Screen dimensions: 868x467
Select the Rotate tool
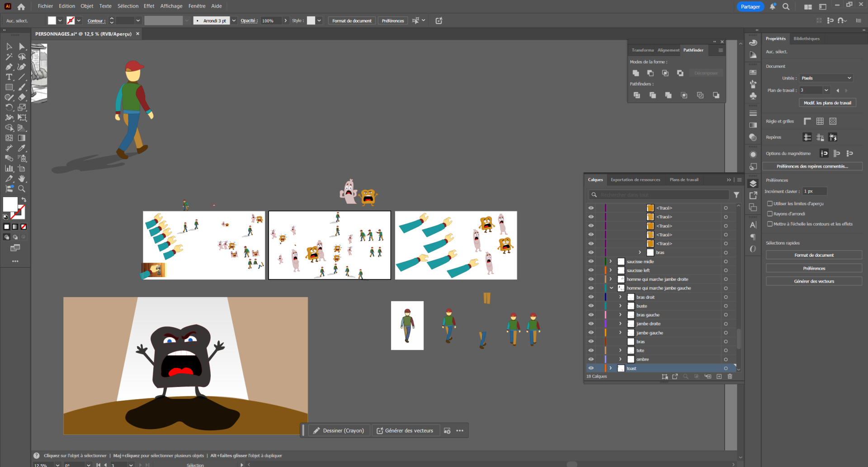[9, 108]
